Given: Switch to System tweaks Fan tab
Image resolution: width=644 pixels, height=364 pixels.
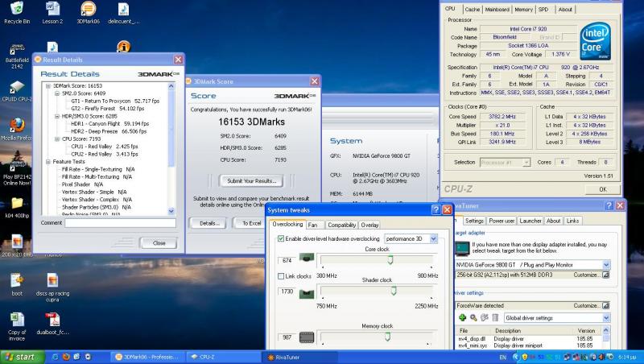Looking at the screenshot, I should [313, 225].
